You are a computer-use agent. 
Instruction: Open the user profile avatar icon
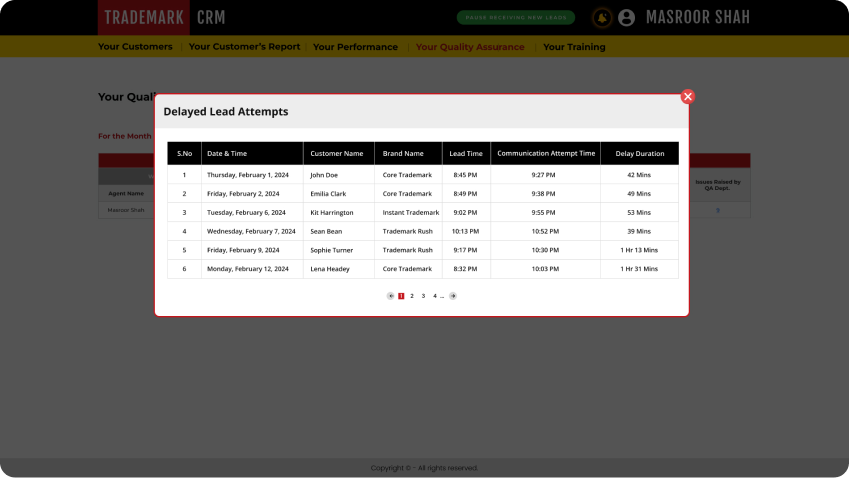pyautogui.click(x=627, y=18)
